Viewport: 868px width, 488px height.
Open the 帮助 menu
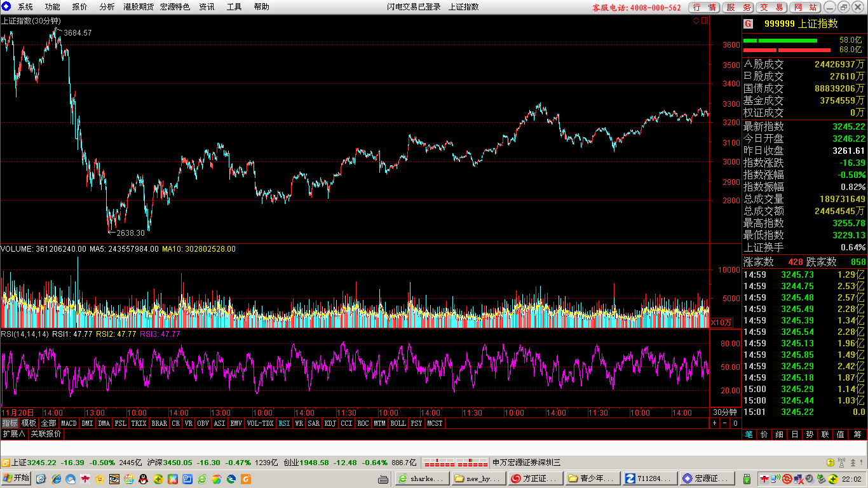(261, 7)
